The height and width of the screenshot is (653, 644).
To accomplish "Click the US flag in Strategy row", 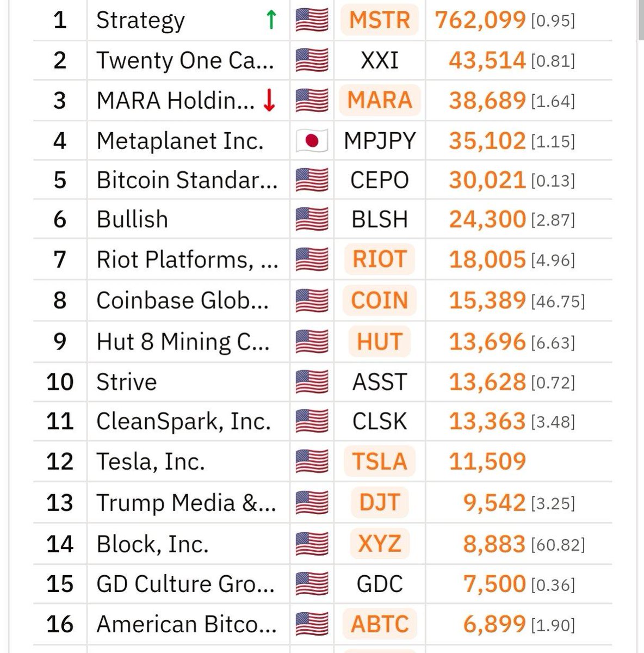I will coord(312,21).
